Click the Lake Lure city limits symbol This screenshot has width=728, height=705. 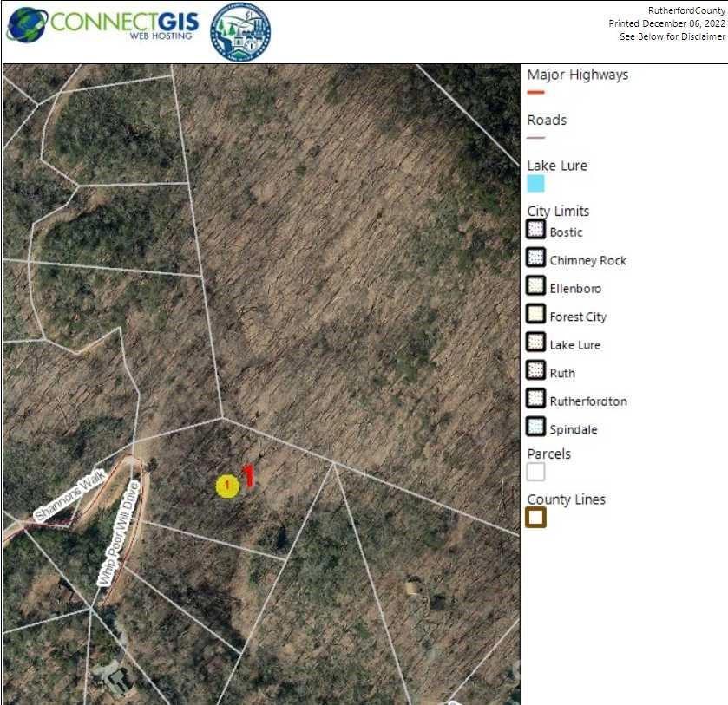[535, 341]
